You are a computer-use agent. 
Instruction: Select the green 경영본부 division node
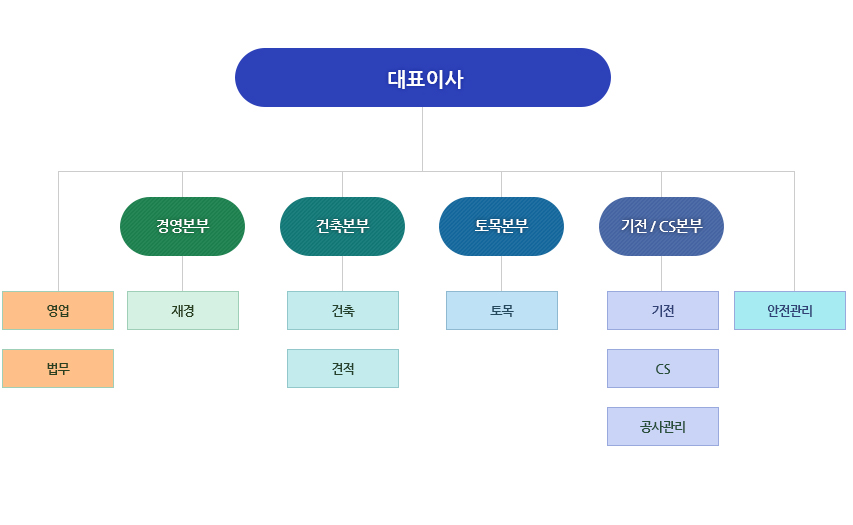point(182,226)
